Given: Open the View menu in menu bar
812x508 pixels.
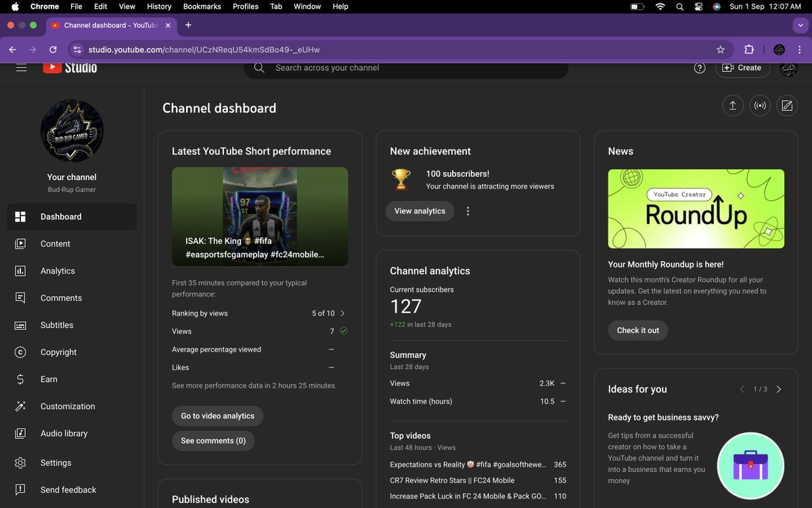Looking at the screenshot, I should [x=127, y=6].
